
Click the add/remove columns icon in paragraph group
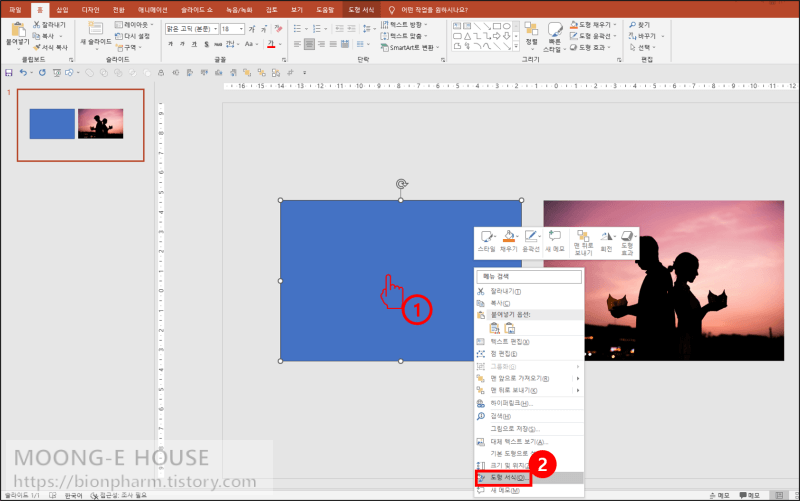[362, 44]
